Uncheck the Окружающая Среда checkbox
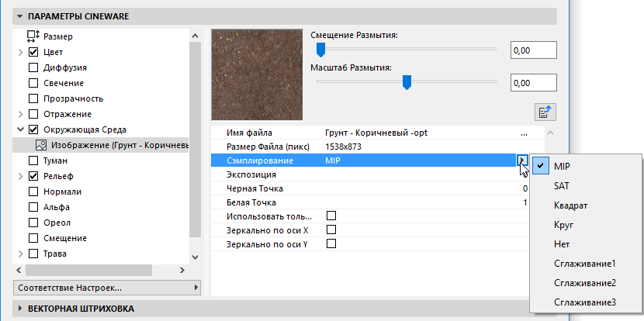Image resolution: width=644 pixels, height=321 pixels. pos(33,129)
